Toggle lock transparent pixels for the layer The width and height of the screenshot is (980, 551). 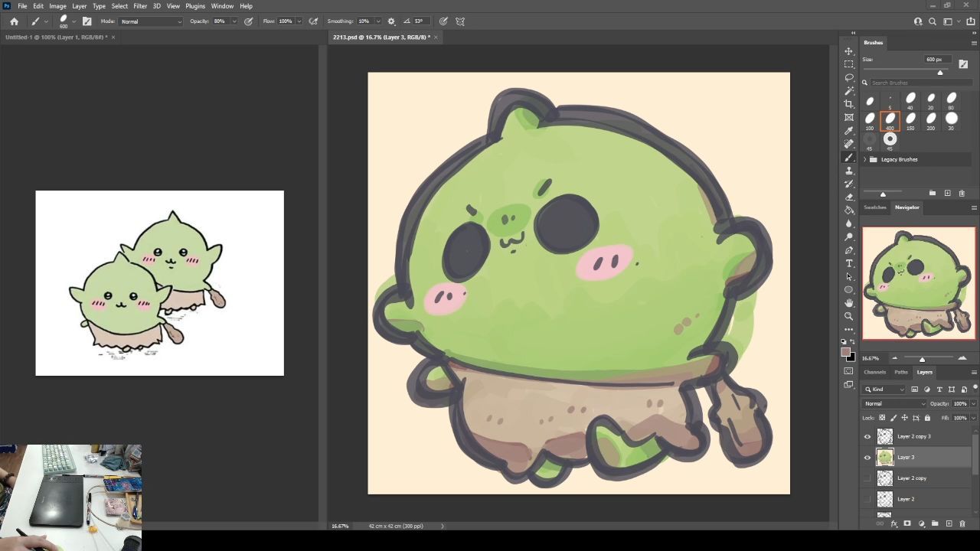[882, 418]
